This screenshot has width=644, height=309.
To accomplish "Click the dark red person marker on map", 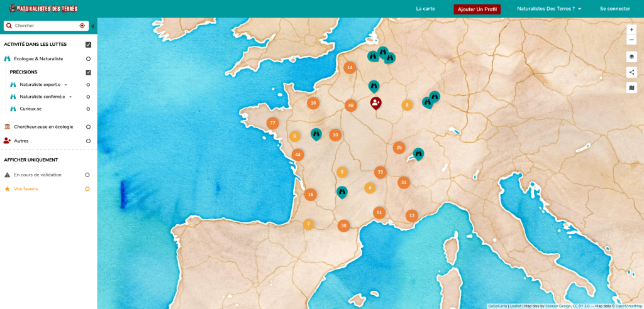I will click(376, 102).
